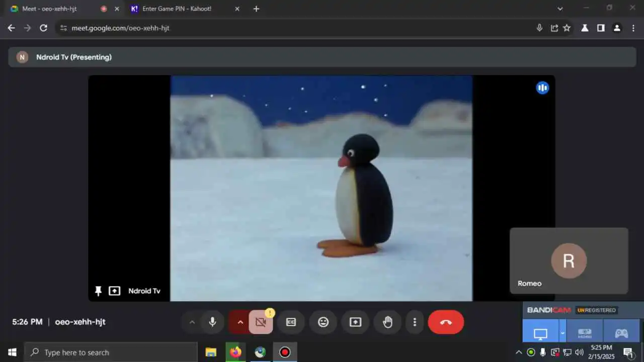Expand video settings chevron beside camera
The image size is (644, 362).
(x=240, y=322)
